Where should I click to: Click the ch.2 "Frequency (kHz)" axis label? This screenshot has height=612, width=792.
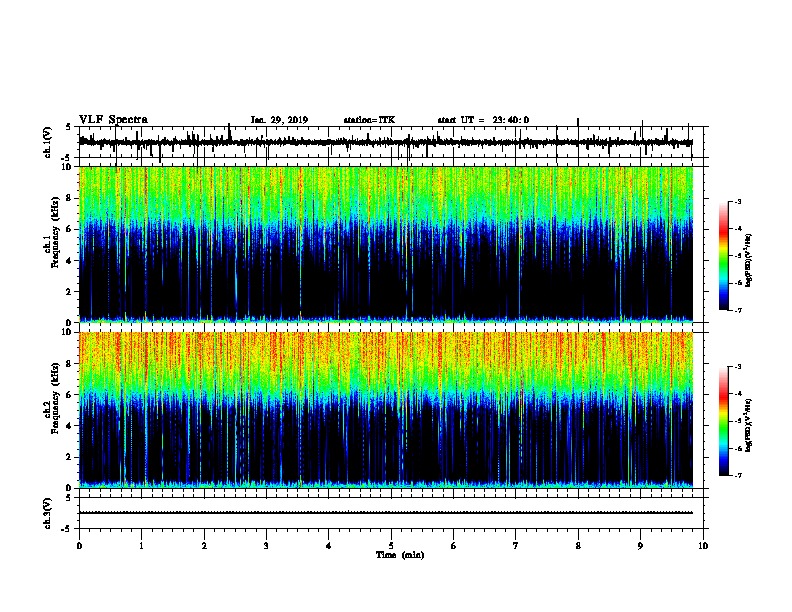tap(55, 398)
